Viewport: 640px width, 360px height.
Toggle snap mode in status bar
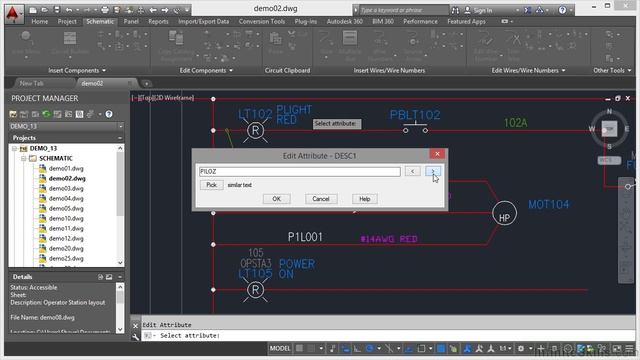click(x=311, y=349)
